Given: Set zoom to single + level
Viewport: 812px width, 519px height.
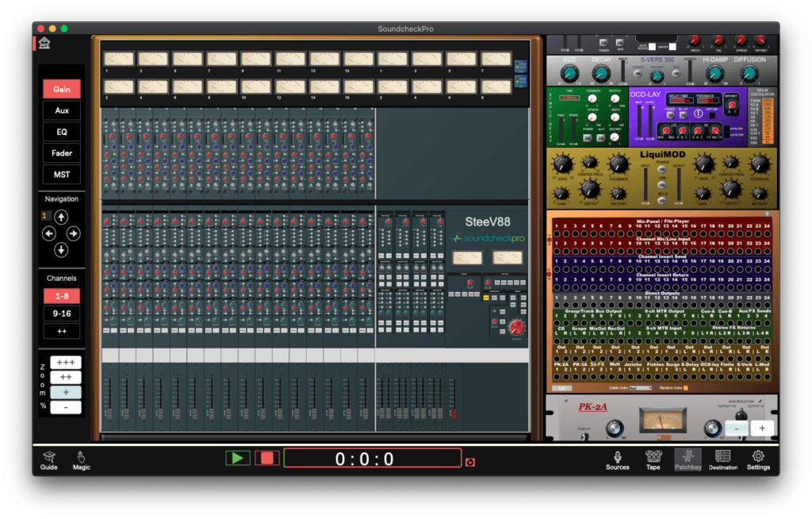Looking at the screenshot, I should click(x=66, y=392).
